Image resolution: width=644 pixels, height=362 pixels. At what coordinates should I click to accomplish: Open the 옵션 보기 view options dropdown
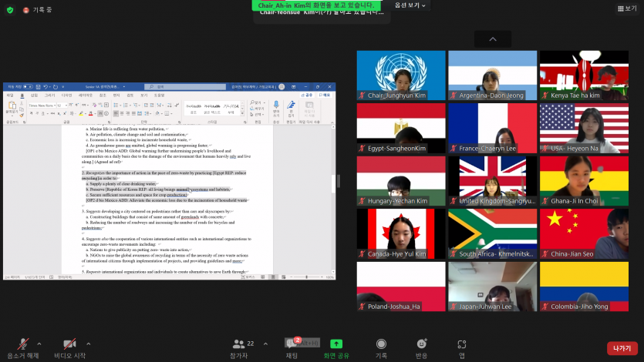pyautogui.click(x=410, y=5)
